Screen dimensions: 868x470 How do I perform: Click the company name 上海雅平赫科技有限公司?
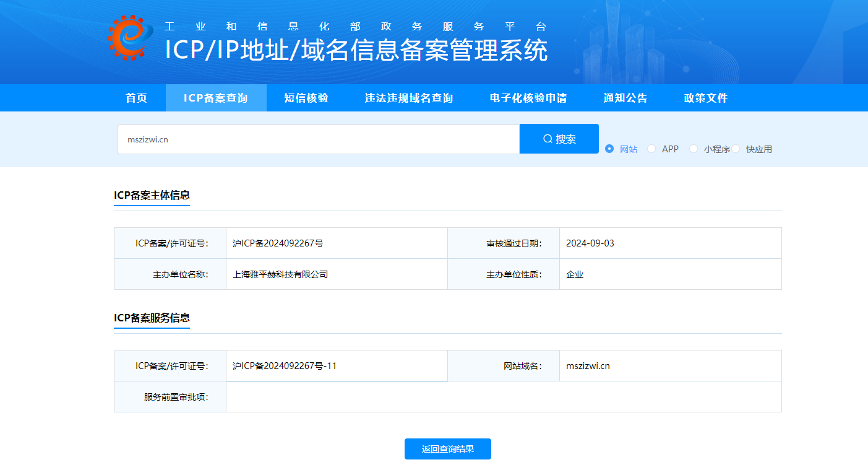[x=280, y=274]
